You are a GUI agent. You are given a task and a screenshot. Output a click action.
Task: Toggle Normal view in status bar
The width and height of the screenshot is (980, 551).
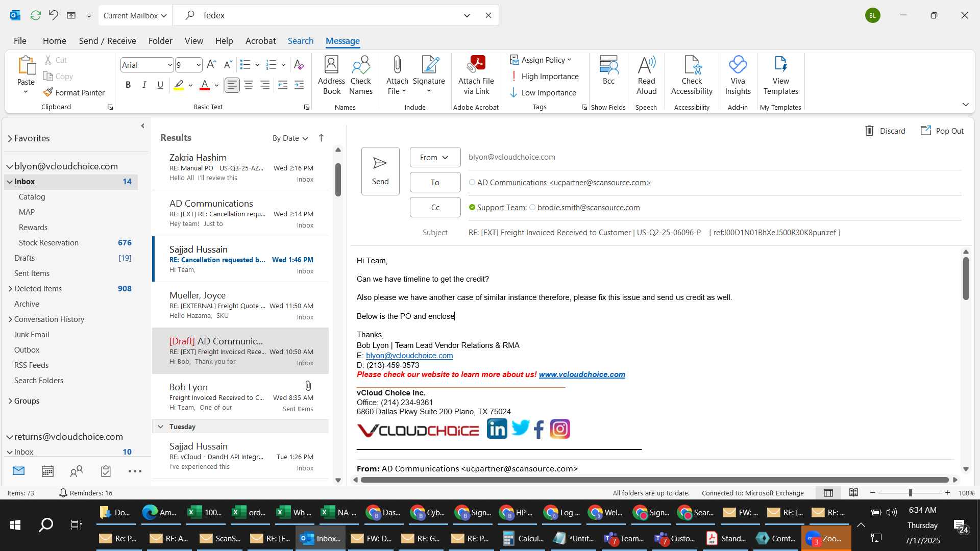828,493
